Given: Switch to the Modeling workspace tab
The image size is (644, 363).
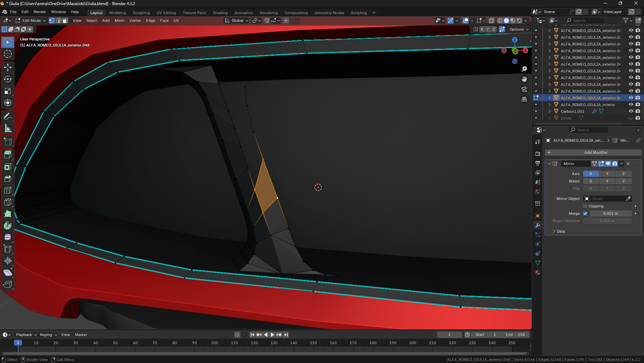Looking at the screenshot, I should pyautogui.click(x=118, y=13).
